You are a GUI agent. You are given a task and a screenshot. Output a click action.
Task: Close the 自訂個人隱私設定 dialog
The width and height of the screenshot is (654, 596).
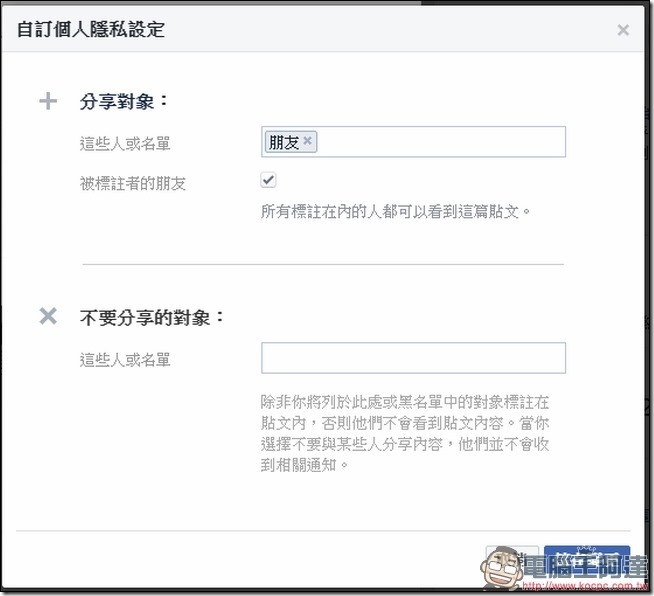pos(623,30)
